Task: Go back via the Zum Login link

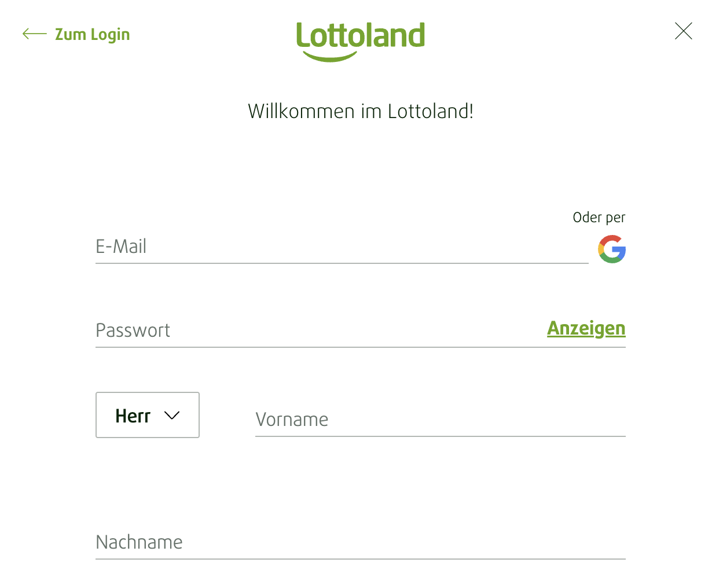Action: (92, 35)
